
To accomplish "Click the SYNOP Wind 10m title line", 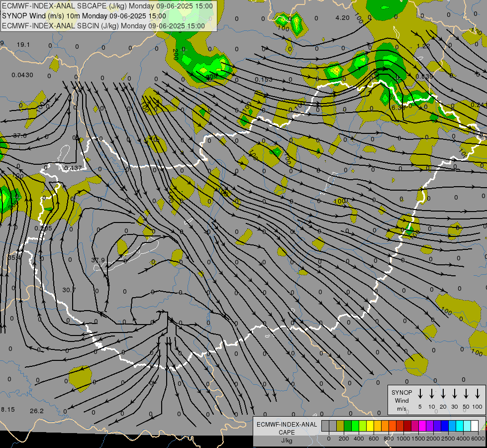I will coord(84,16).
